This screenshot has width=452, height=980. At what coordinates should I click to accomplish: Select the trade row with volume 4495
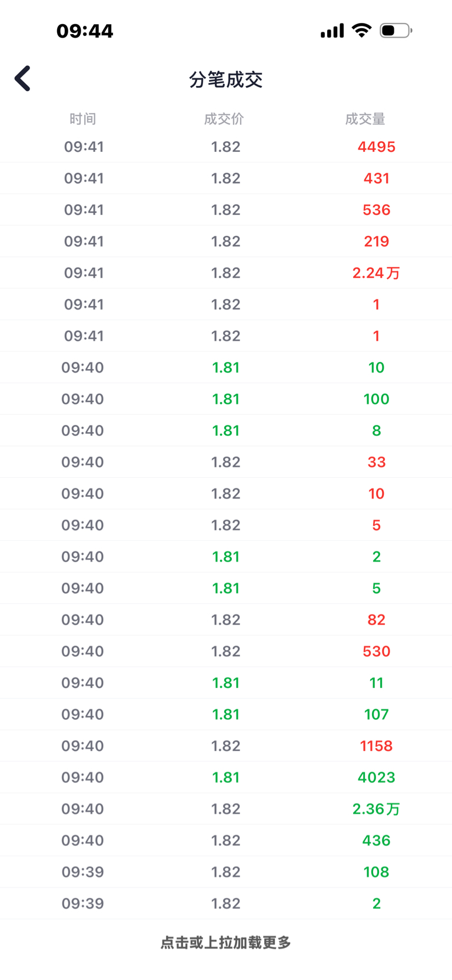point(226,147)
